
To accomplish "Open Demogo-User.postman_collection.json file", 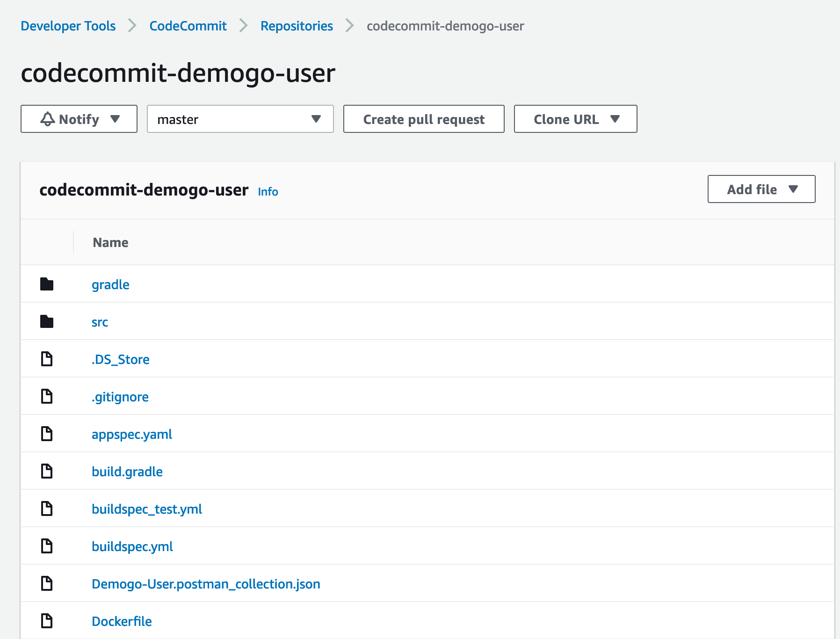I will pyautogui.click(x=206, y=584).
